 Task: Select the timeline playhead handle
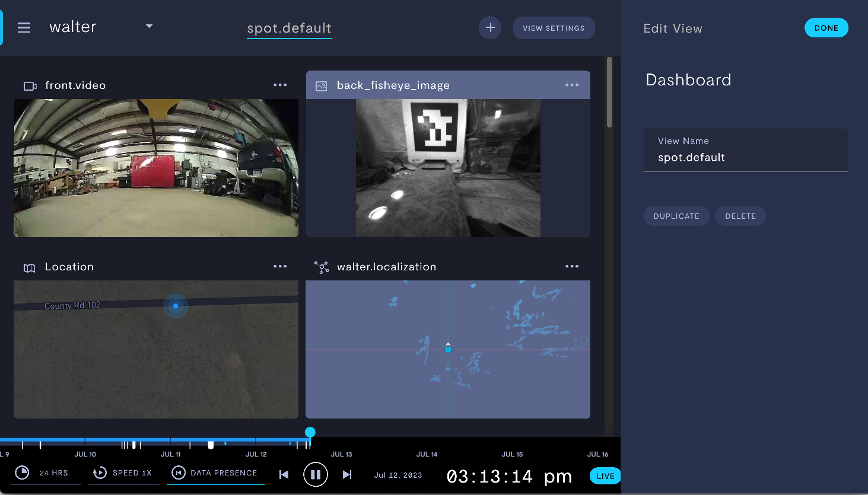point(310,432)
